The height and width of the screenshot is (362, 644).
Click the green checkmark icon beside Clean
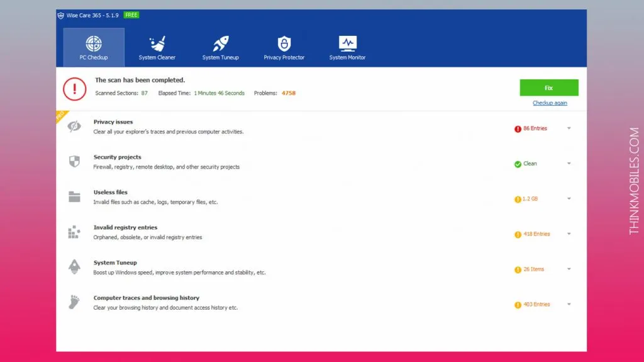click(x=518, y=164)
